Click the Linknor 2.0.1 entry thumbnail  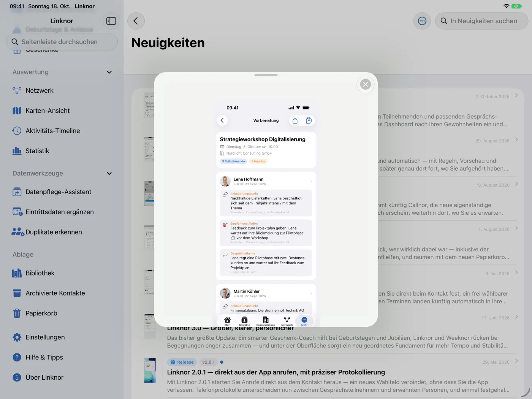point(150,370)
